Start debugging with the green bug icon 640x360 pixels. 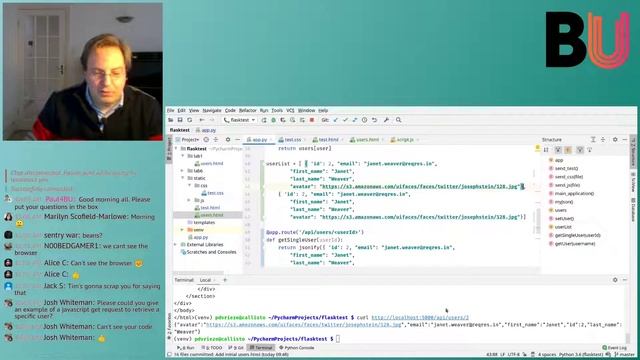point(273,120)
